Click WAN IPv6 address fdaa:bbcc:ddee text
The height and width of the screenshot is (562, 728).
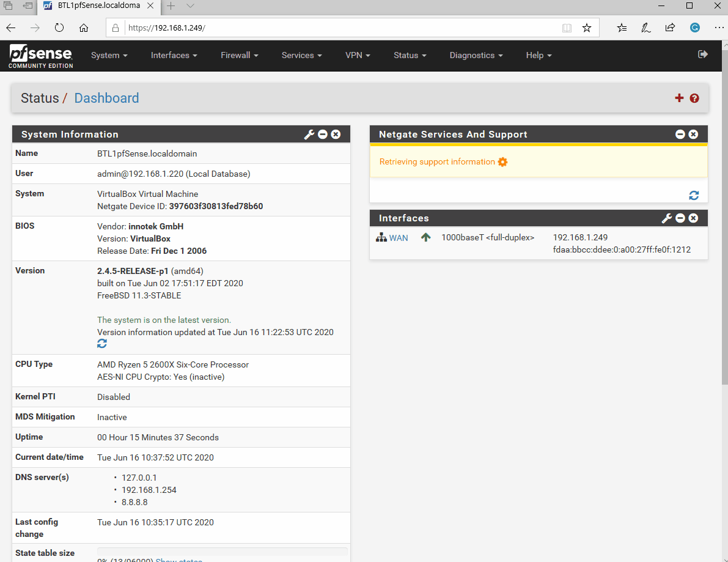[622, 250]
